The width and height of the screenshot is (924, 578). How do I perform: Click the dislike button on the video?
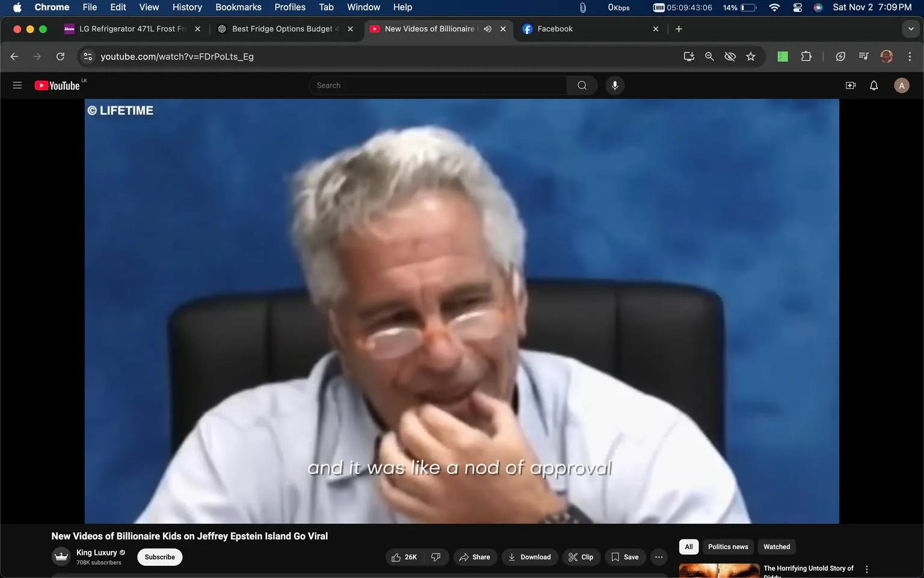(436, 557)
